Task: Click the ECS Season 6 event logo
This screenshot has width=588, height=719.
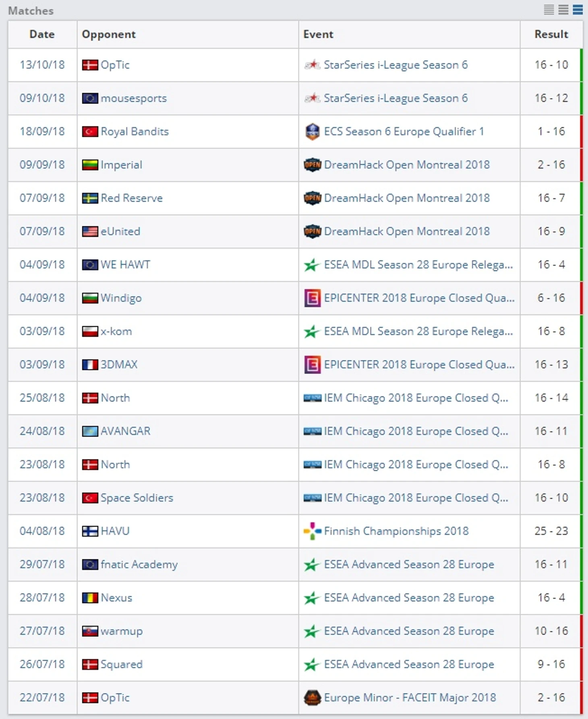Action: [312, 132]
